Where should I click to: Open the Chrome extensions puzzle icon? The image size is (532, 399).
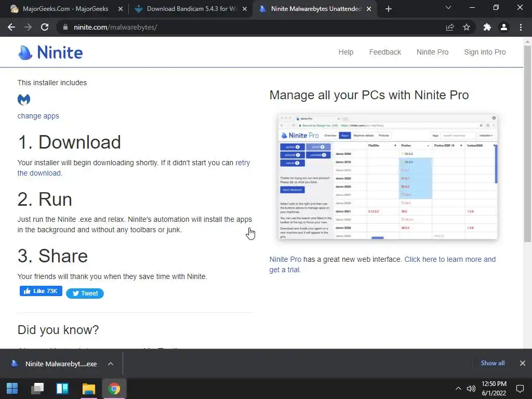click(x=487, y=27)
